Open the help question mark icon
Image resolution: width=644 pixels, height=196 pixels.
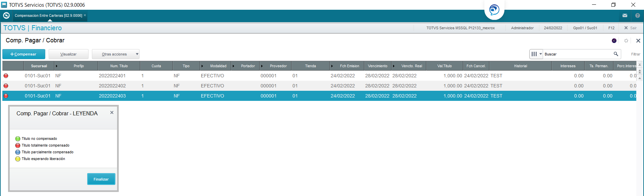[x=638, y=15]
